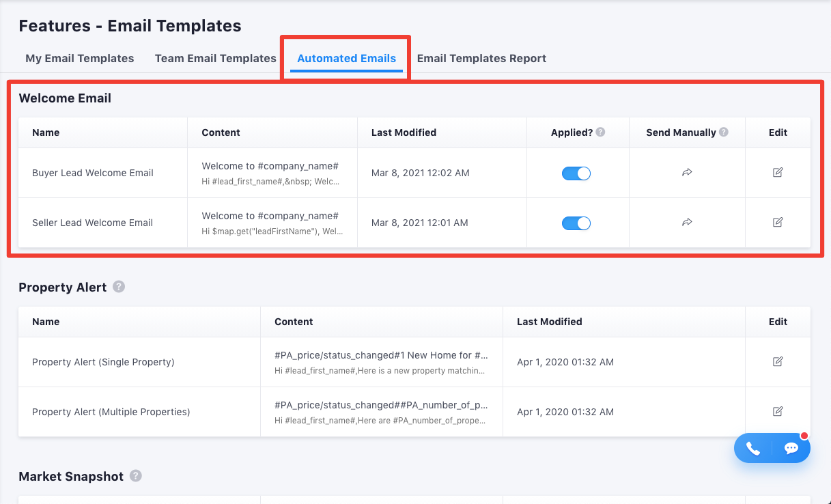Viewport: 831px width, 504px height.
Task: Disable Seller Lead Welcome Email applied toggle
Action: 576,223
